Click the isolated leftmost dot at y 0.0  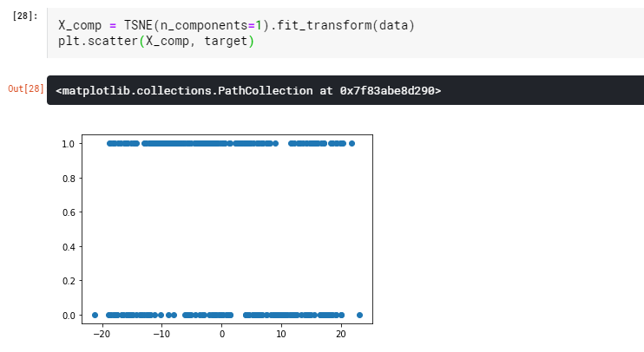click(95, 315)
